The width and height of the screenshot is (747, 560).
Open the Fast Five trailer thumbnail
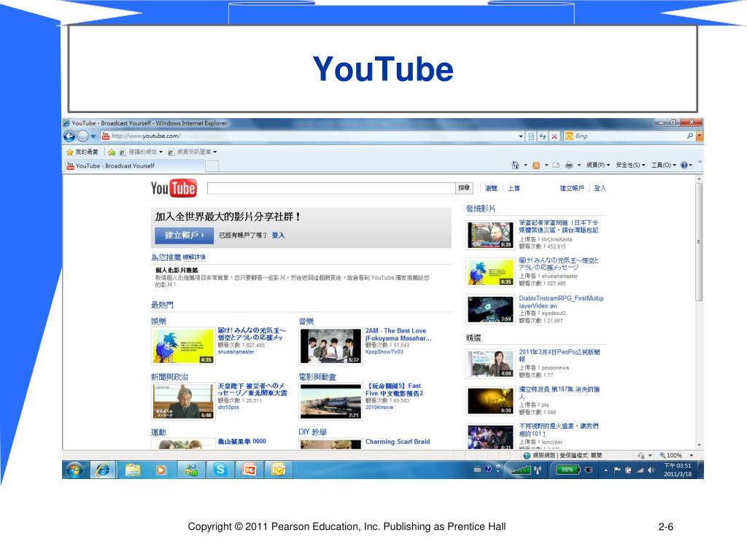pyautogui.click(x=330, y=402)
